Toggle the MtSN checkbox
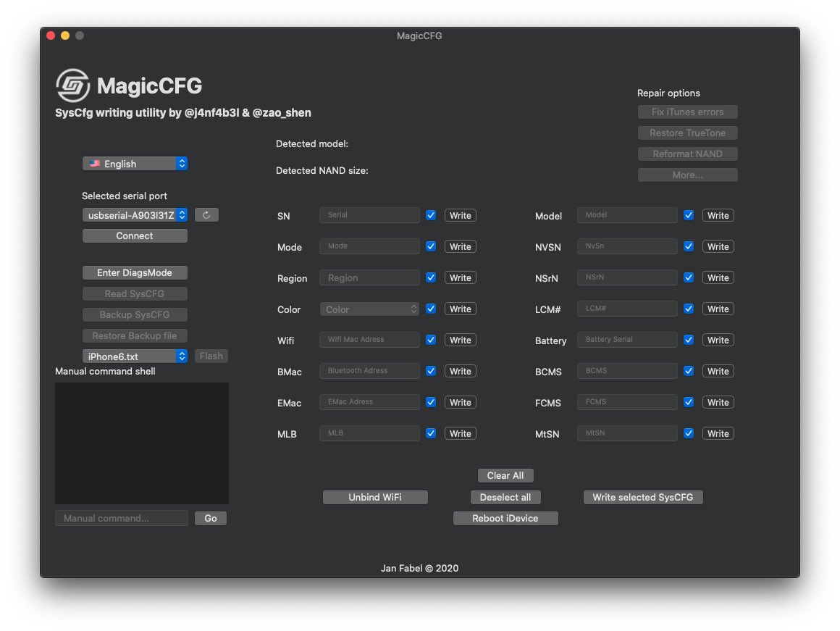This screenshot has height=631, width=840. pos(689,432)
